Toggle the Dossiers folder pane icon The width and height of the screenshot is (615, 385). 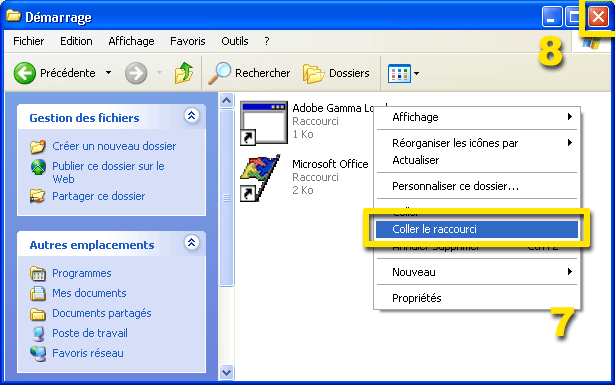coord(313,73)
